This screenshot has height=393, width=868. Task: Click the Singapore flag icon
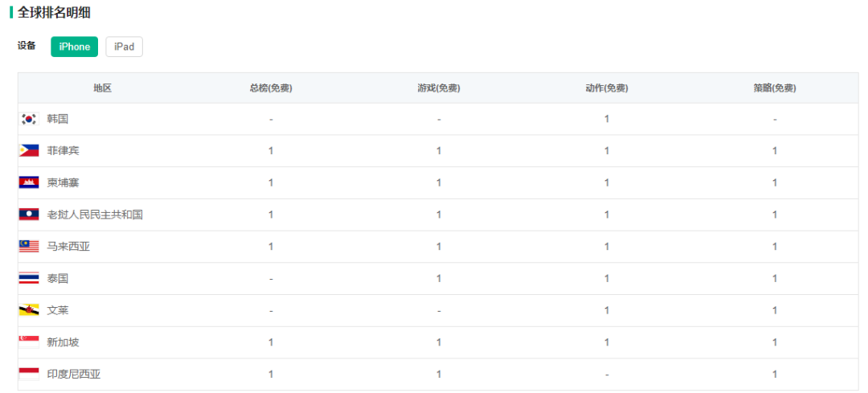[29, 342]
